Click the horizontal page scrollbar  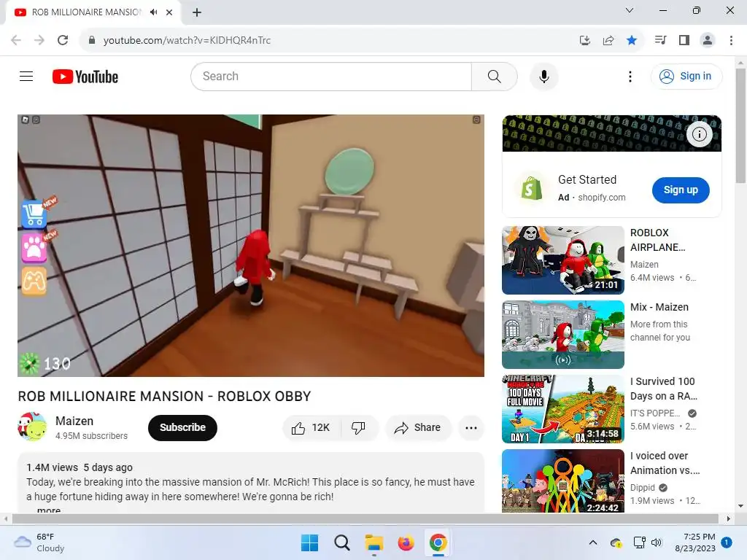[365, 518]
